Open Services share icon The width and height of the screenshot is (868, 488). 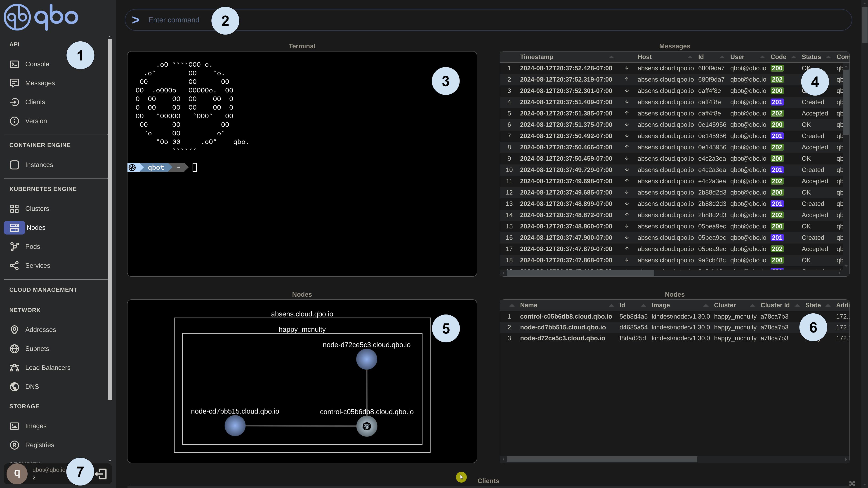(14, 265)
